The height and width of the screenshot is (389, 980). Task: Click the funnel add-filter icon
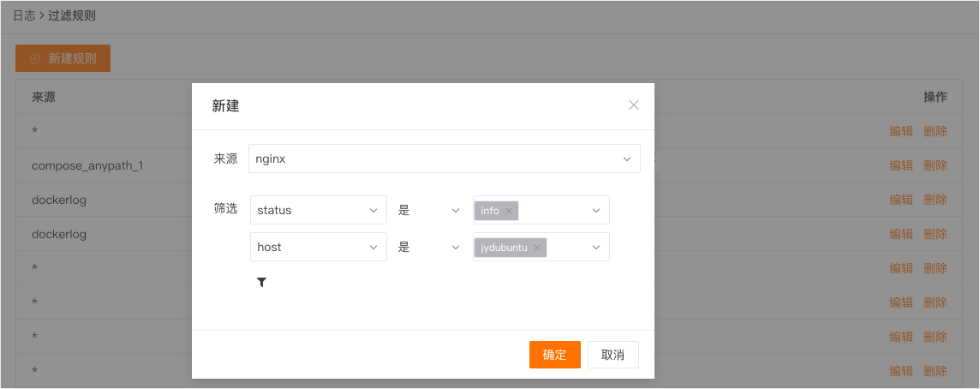coord(262,283)
